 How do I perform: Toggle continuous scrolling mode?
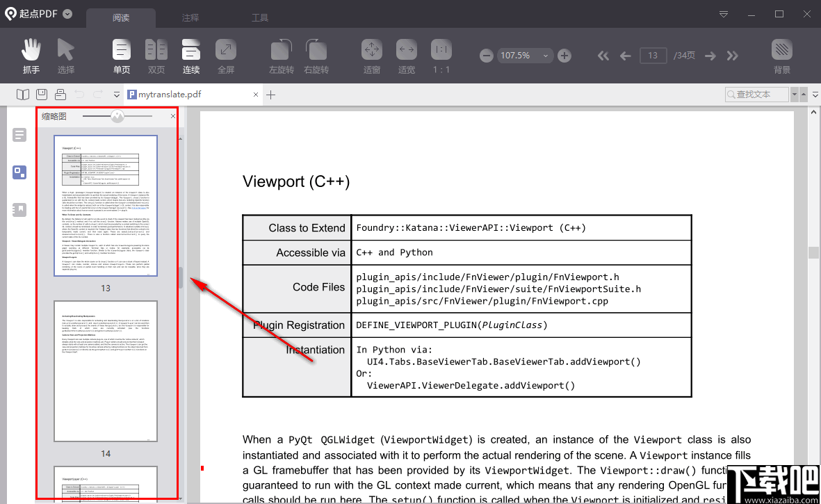(191, 56)
